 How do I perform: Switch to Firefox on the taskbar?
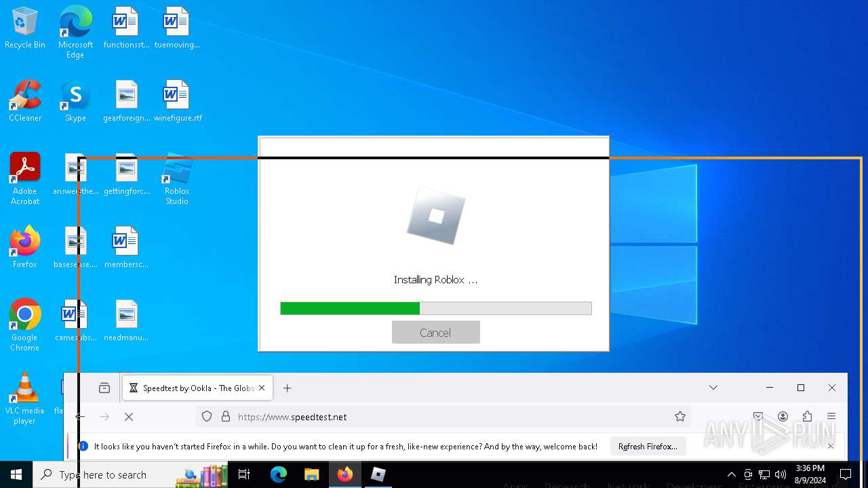tap(344, 474)
